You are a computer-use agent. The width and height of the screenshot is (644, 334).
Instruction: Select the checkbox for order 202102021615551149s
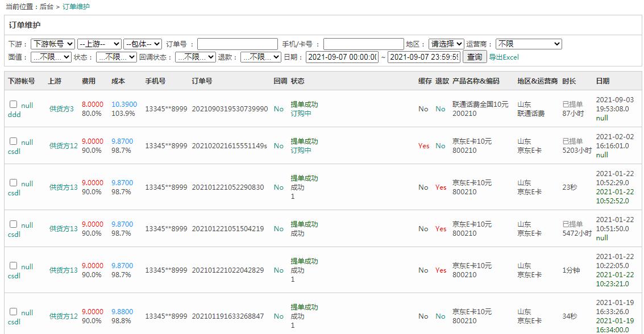14,141
